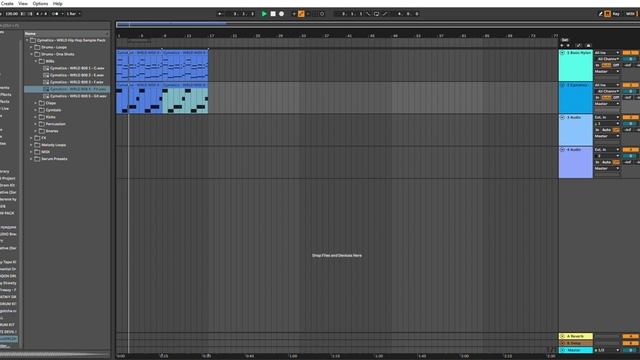Expand the Percussion folder
This screenshot has width=640, height=360.
(36, 124)
